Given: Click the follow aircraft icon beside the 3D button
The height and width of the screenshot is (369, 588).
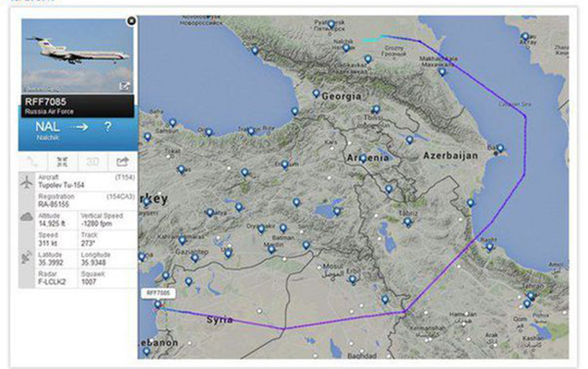Looking at the screenshot, I should tap(63, 162).
